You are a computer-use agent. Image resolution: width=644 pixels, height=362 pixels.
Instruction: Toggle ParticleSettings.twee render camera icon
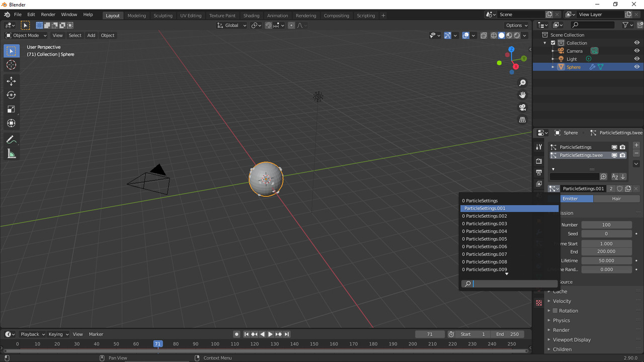622,155
